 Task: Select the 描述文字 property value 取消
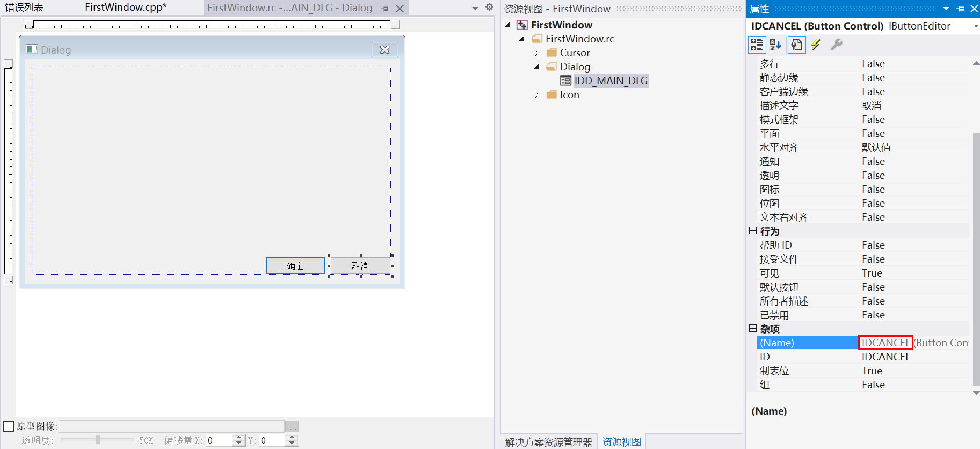[872, 105]
